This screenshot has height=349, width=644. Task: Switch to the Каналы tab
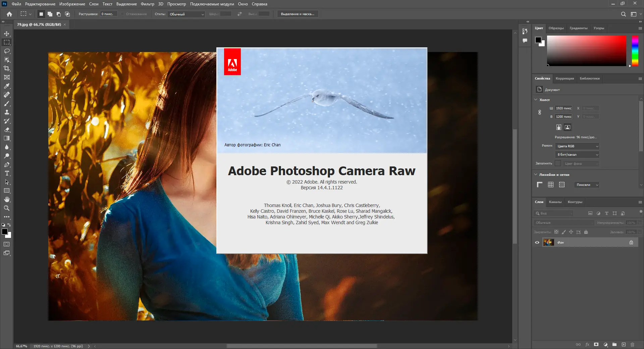tap(555, 202)
